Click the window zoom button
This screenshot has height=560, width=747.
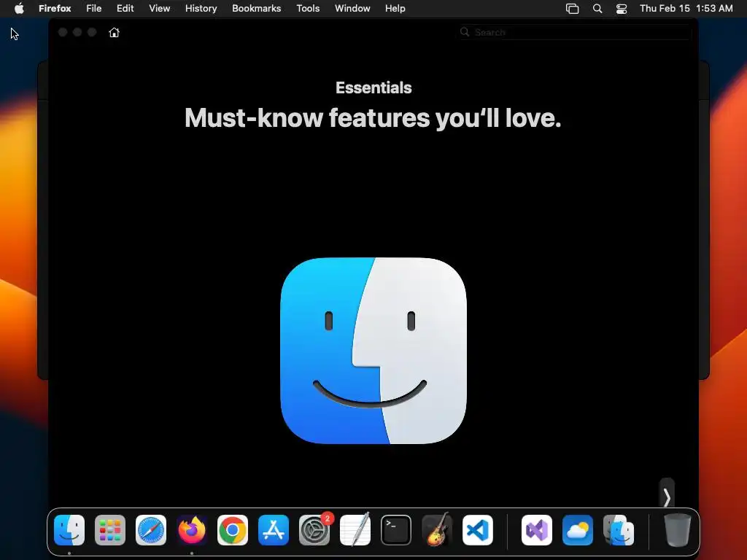(92, 32)
